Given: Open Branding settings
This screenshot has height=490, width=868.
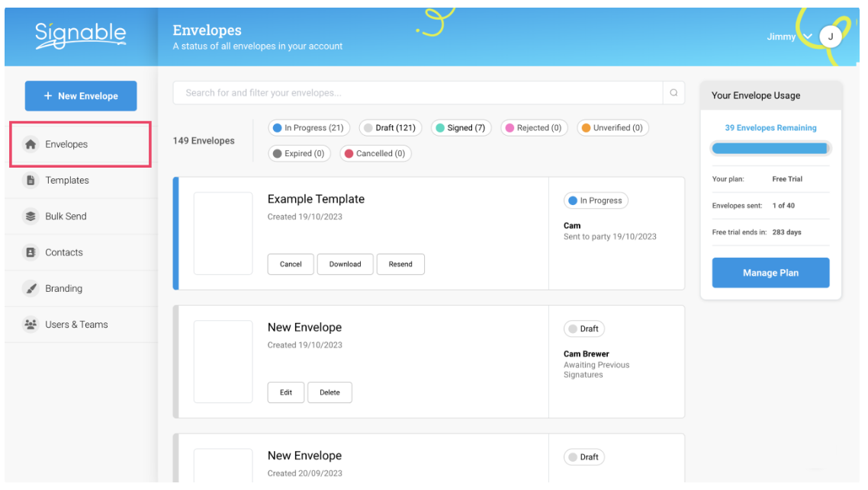Looking at the screenshot, I should coord(81,289).
